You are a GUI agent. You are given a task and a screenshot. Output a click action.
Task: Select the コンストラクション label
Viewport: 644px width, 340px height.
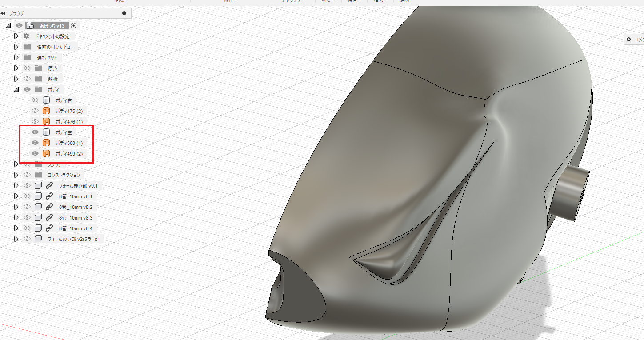tap(64, 175)
